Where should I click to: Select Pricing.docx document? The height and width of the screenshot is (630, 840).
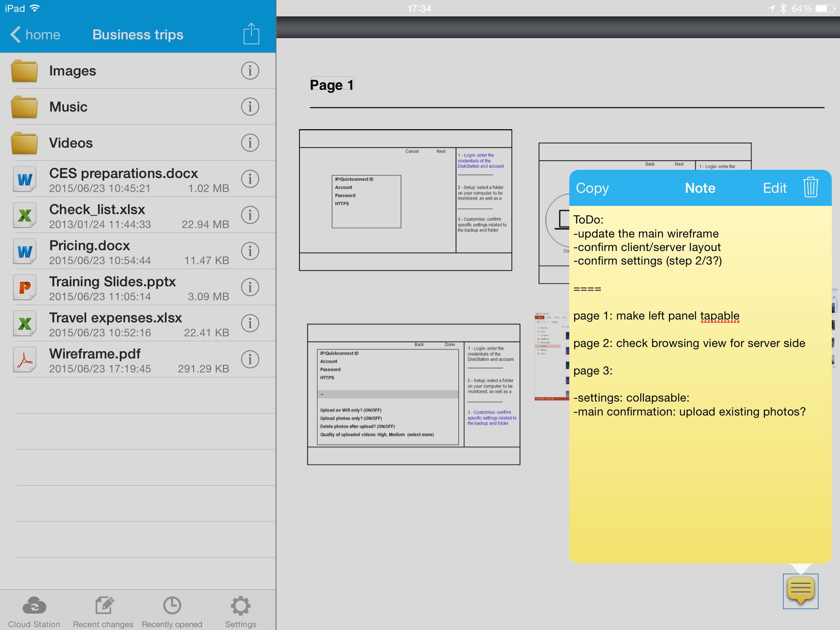point(89,251)
